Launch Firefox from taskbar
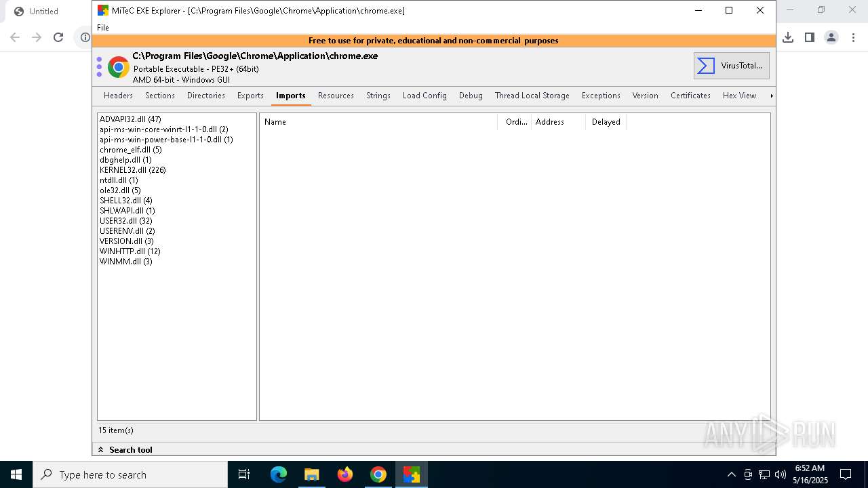The width and height of the screenshot is (868, 488). (x=345, y=474)
